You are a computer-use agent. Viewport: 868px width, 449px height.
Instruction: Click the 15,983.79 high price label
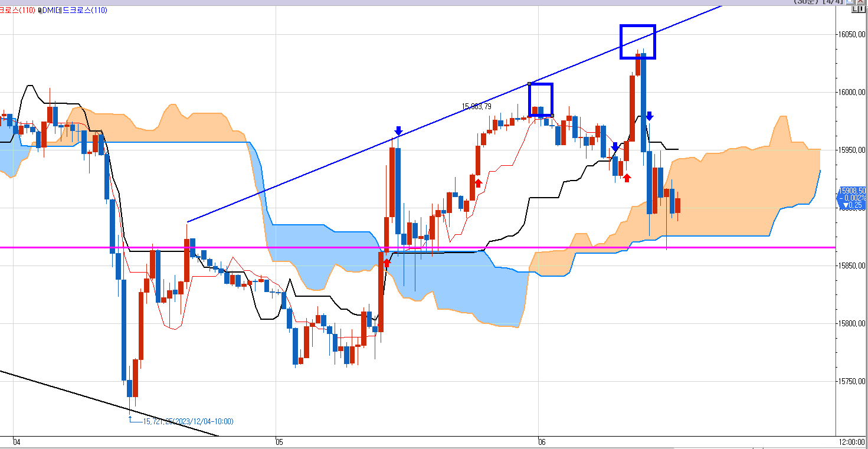pyautogui.click(x=477, y=107)
